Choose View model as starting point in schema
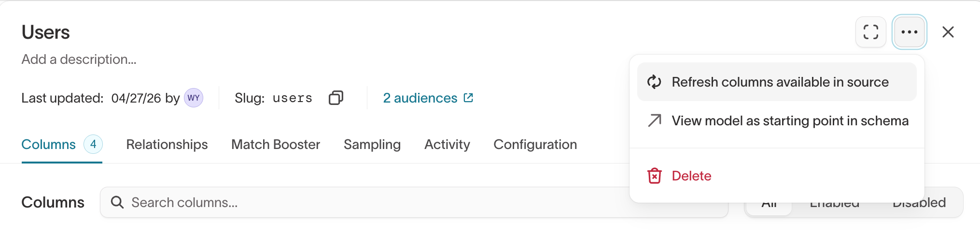 (x=777, y=120)
